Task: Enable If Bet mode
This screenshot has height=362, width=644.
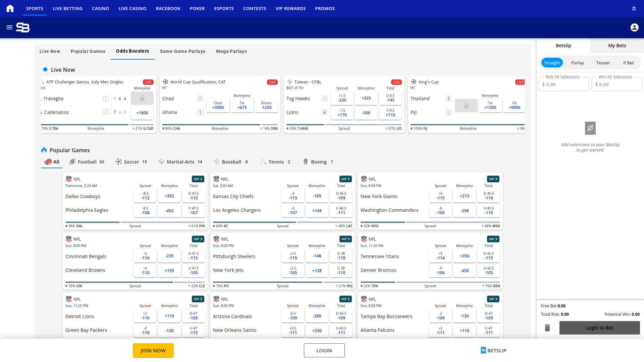Action: click(628, 63)
